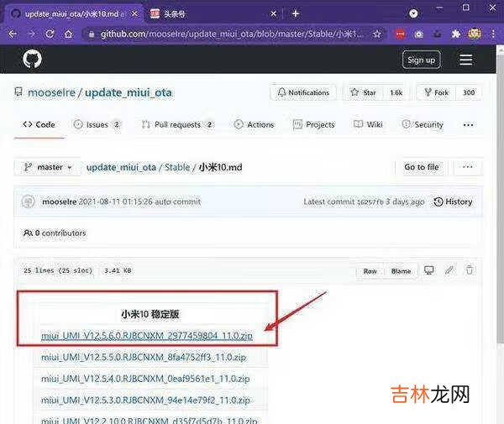This screenshot has height=424, width=504.
Task: Click the GitHub Octocat logo
Action: (x=32, y=60)
